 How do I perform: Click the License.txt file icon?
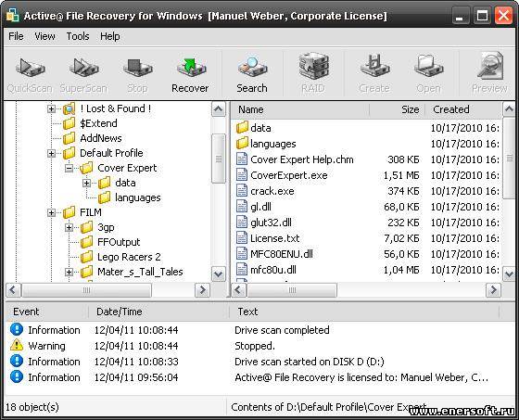pyautogui.click(x=242, y=238)
